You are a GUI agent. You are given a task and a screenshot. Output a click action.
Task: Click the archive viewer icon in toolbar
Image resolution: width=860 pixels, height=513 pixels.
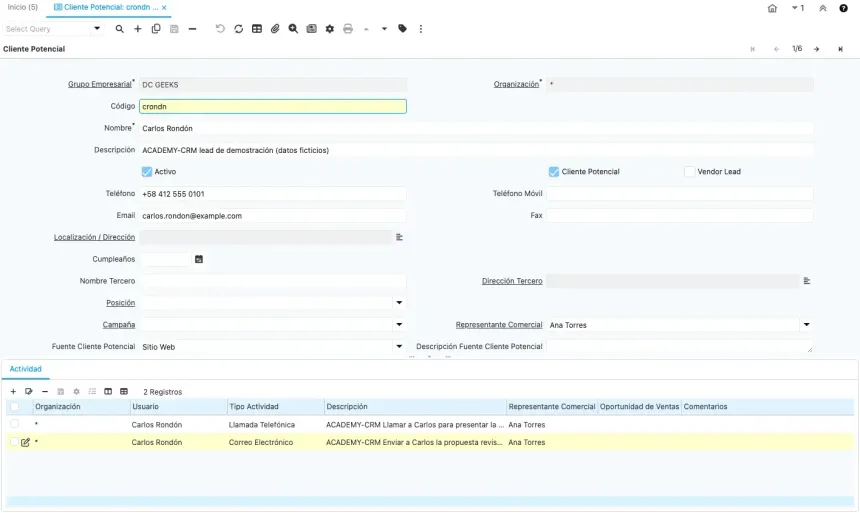(311, 29)
